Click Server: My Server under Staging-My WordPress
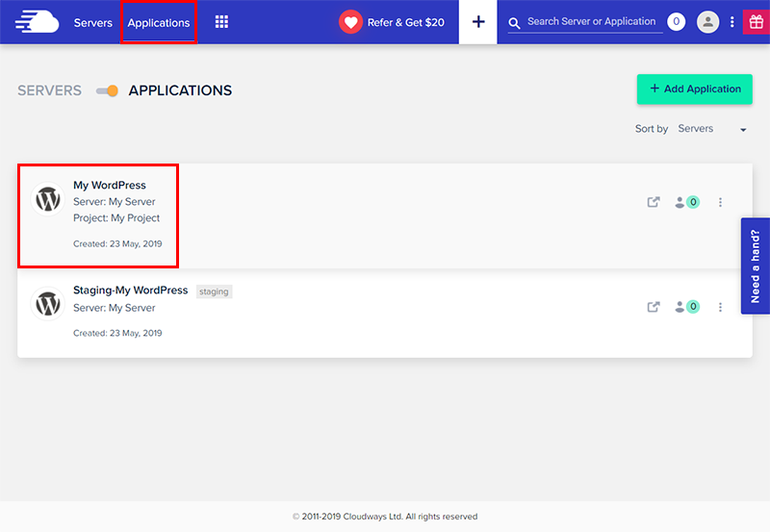 114,308
